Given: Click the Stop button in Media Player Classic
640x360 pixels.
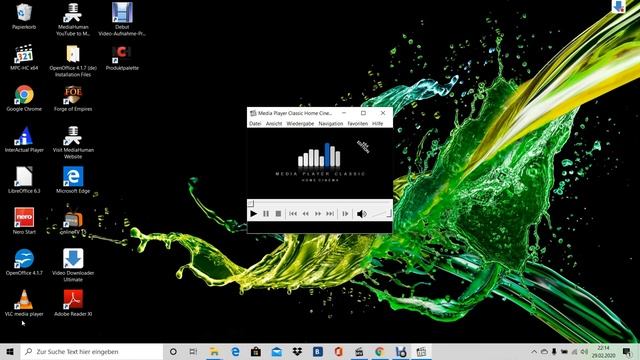Looking at the screenshot, I should 278,213.
